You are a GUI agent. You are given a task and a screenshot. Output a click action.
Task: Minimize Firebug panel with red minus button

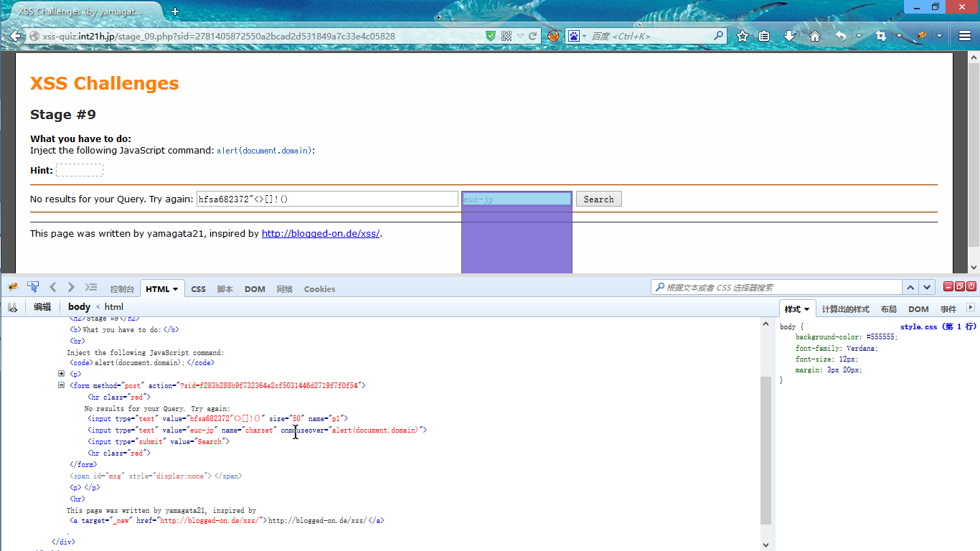[x=948, y=286]
